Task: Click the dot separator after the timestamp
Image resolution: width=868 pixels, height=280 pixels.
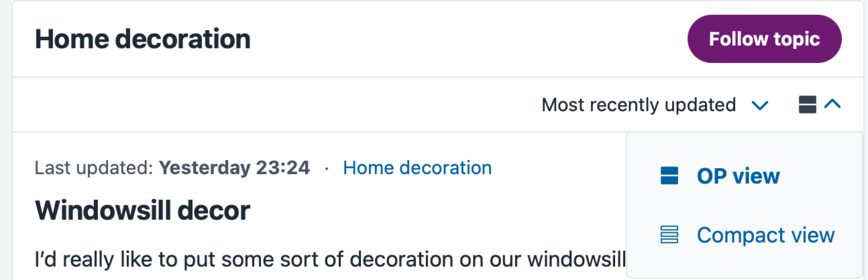Action: tap(326, 168)
